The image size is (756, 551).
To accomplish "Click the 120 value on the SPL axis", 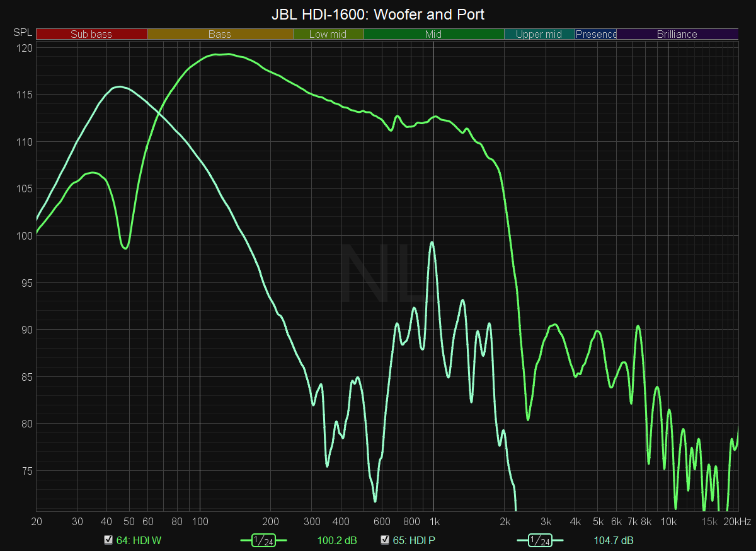I will click(x=26, y=48).
